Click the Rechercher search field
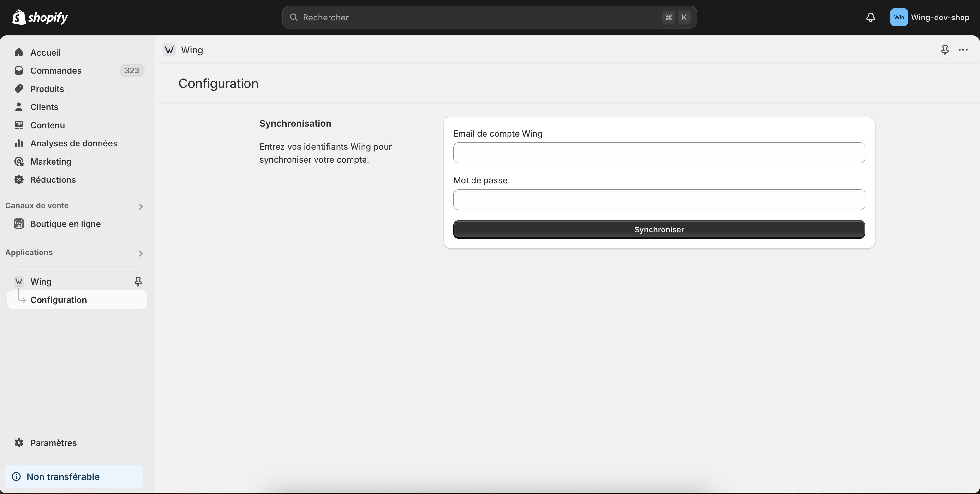Viewport: 980px width, 494px height. click(489, 17)
